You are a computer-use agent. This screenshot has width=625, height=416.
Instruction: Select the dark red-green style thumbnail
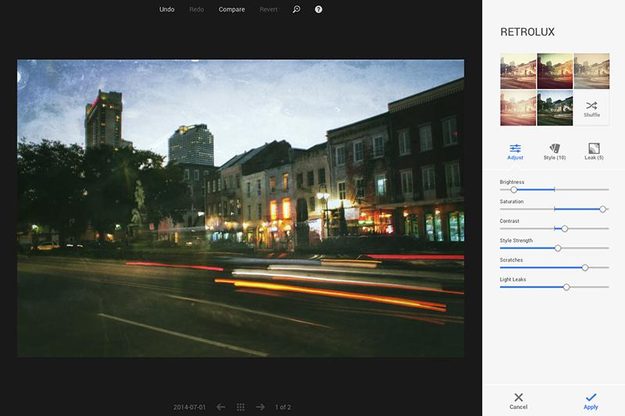555,71
